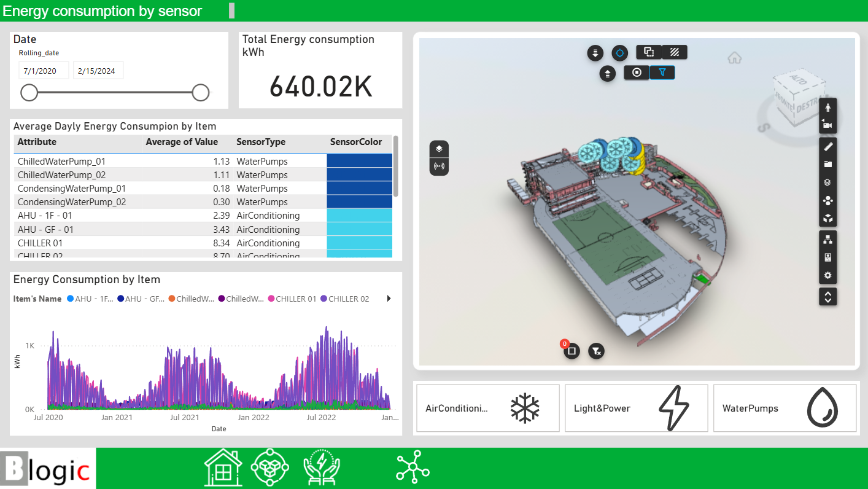Image resolution: width=868 pixels, height=489 pixels.
Task: Open the network nodes page in footer
Action: point(413,468)
